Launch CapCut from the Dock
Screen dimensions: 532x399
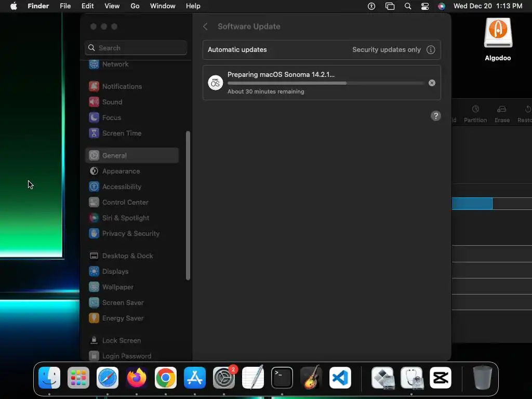[x=441, y=378]
